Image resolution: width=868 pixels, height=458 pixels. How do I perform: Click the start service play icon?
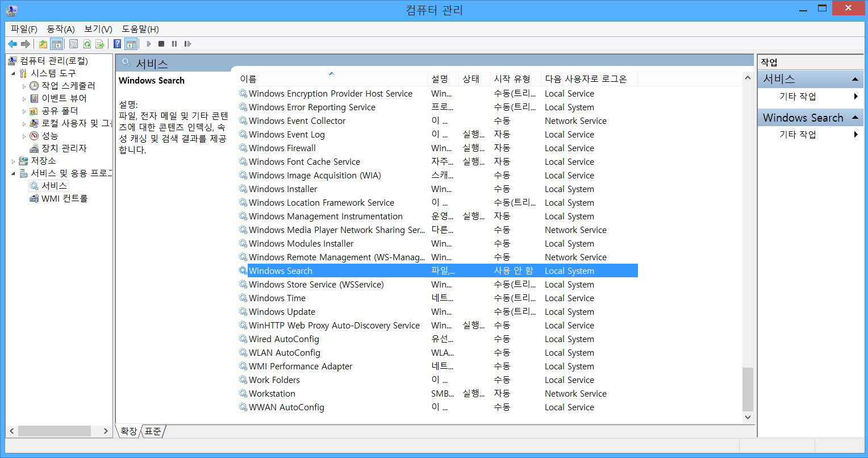(149, 44)
